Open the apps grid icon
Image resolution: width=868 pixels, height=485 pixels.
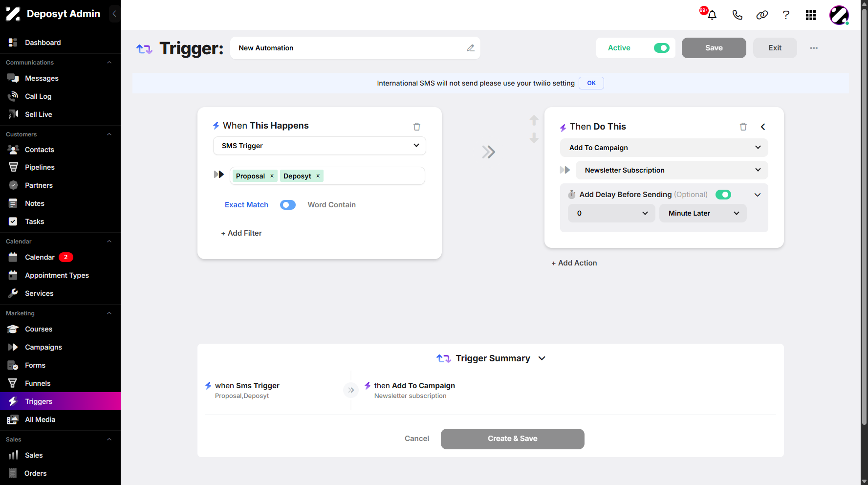coord(811,15)
